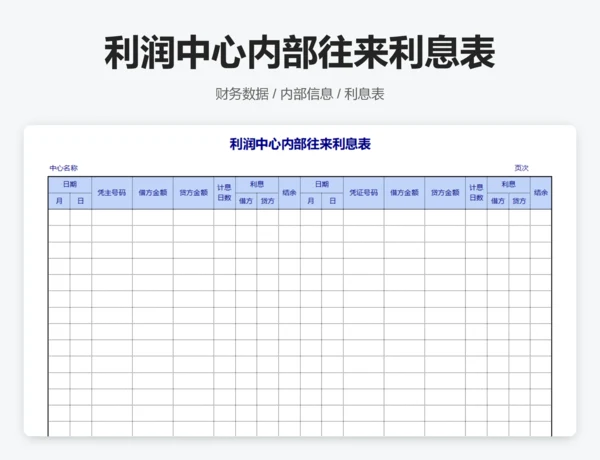Select the 凭主号码 header cell
Image resolution: width=600 pixels, height=460 pixels.
click(112, 193)
